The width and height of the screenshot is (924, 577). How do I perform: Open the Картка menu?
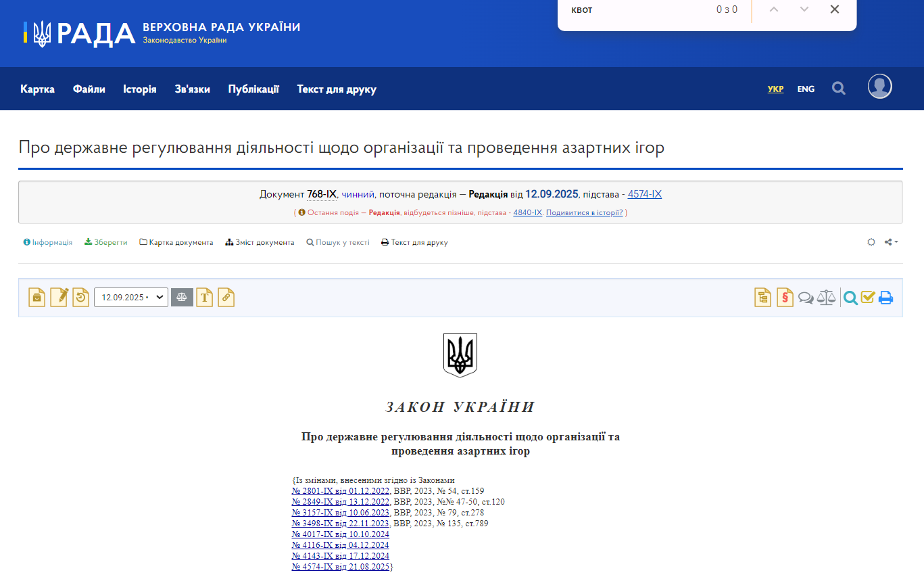[x=37, y=89]
